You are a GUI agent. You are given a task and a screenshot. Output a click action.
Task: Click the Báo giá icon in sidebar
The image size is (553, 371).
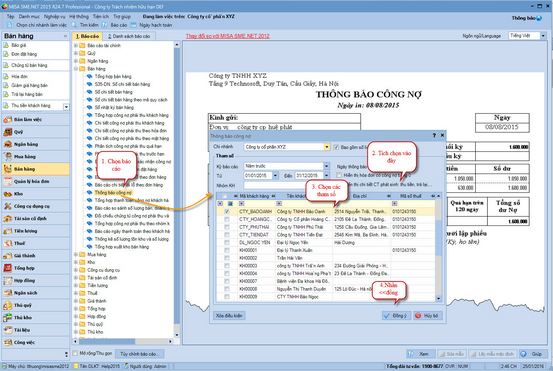pos(6,45)
